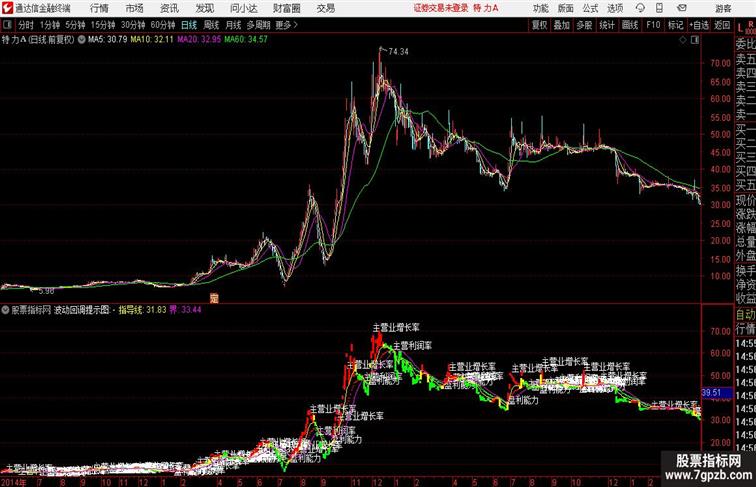Open the 问小达 menu

[243, 8]
